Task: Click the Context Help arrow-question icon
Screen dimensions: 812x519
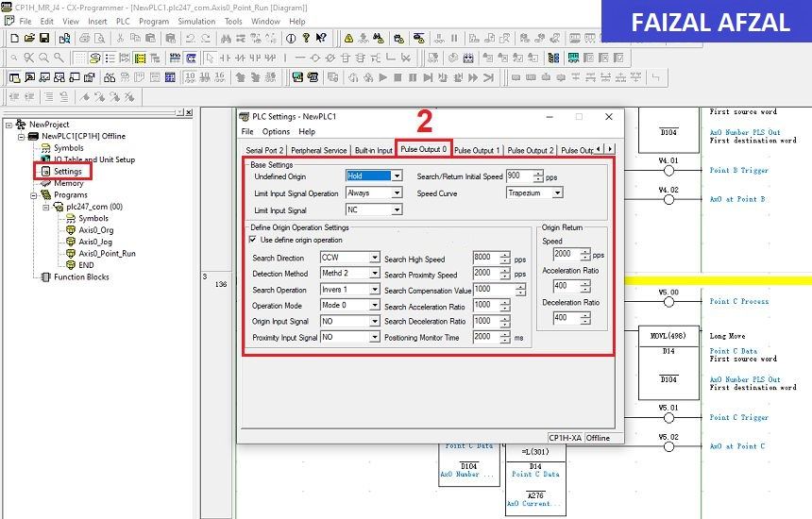Action: (x=321, y=38)
